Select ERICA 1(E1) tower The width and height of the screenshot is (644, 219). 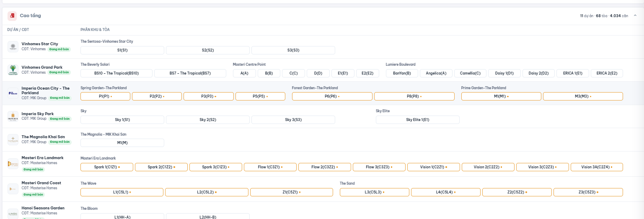click(573, 73)
